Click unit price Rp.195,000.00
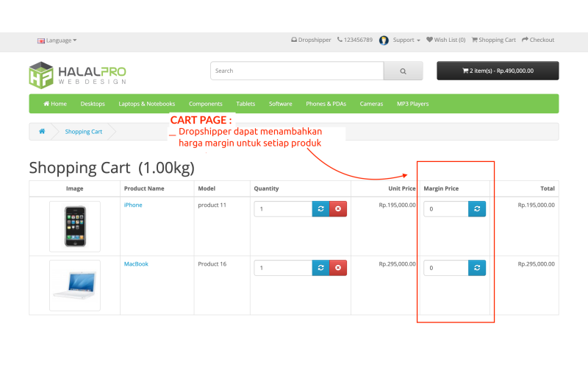588x368 pixels. [x=397, y=205]
